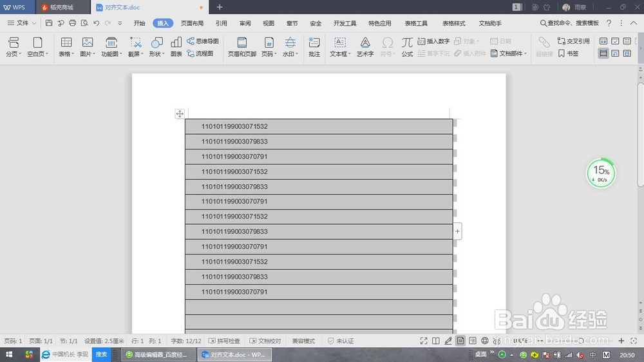Click the add-column plus button beside table

(x=457, y=231)
